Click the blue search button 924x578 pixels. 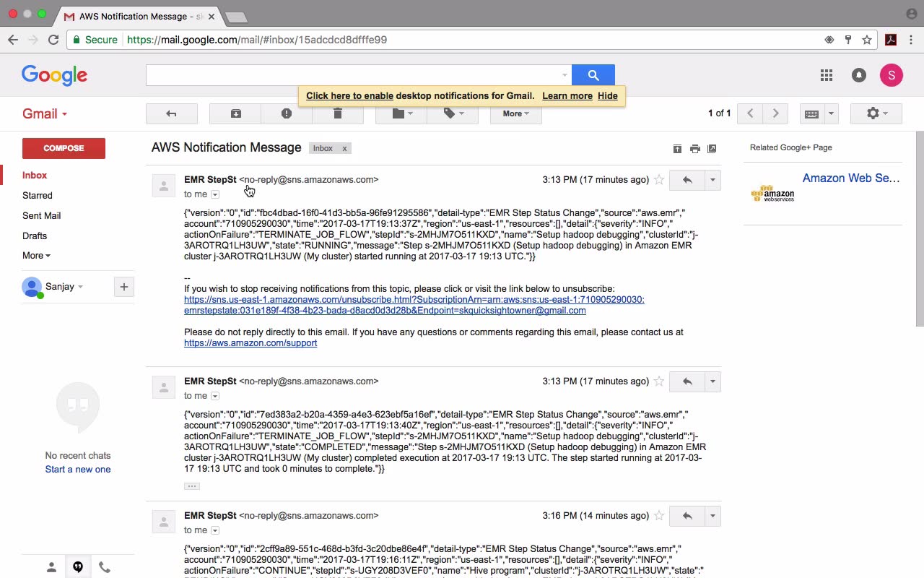click(x=593, y=75)
